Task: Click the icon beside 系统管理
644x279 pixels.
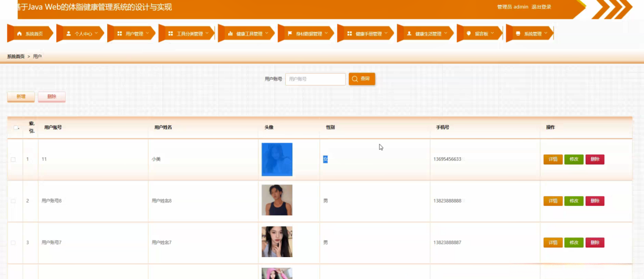Action: (x=518, y=34)
